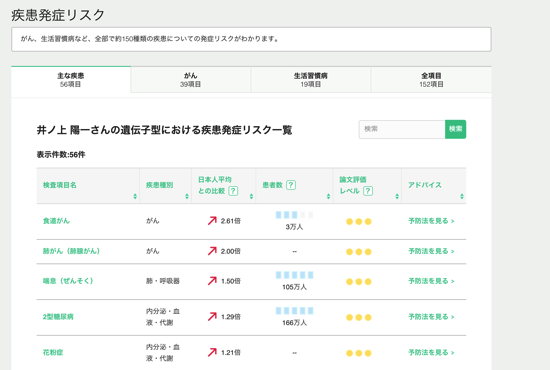Image resolution: width=550 pixels, height=370 pixels.
Task: Click yellow rating dots in 肺がん row
Action: point(358,251)
